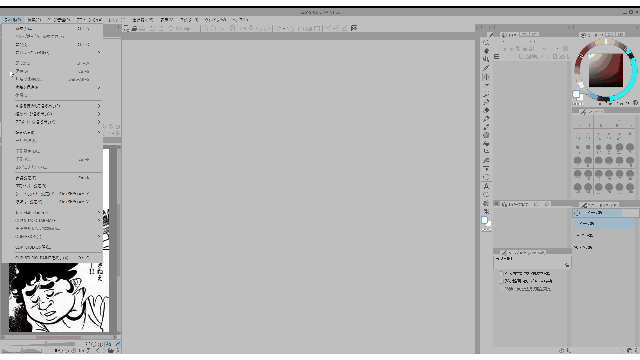The image size is (640, 360).
Task: Expand the Save Duplicate submenu in the File menu
Action: pos(52,87)
